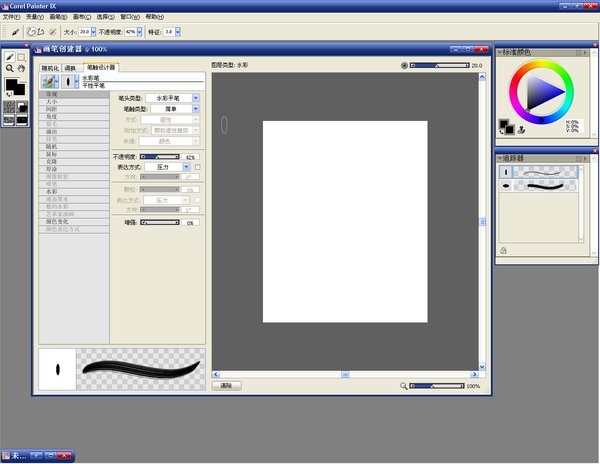This screenshot has width=600, height=464.
Task: Collapse the 标准颜色 panel triangle
Action: coord(499,52)
